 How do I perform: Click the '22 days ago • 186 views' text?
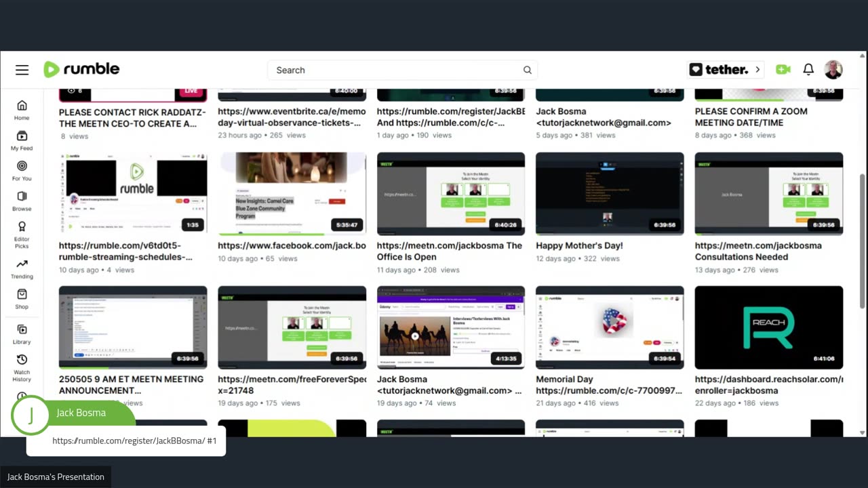(x=736, y=403)
